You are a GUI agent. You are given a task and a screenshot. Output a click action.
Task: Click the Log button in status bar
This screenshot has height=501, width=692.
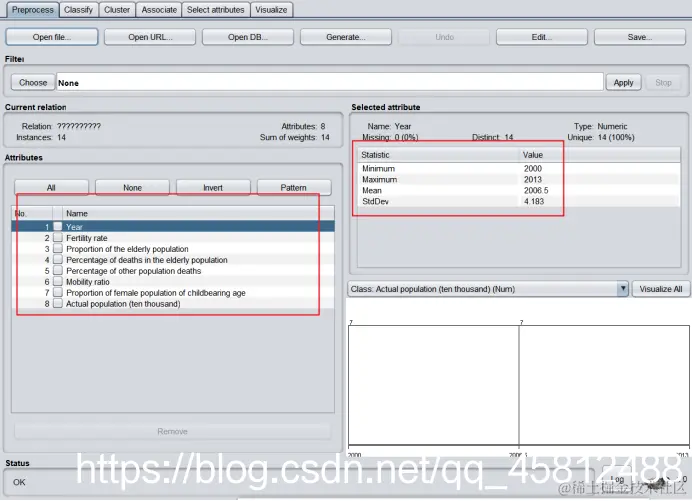(617, 480)
